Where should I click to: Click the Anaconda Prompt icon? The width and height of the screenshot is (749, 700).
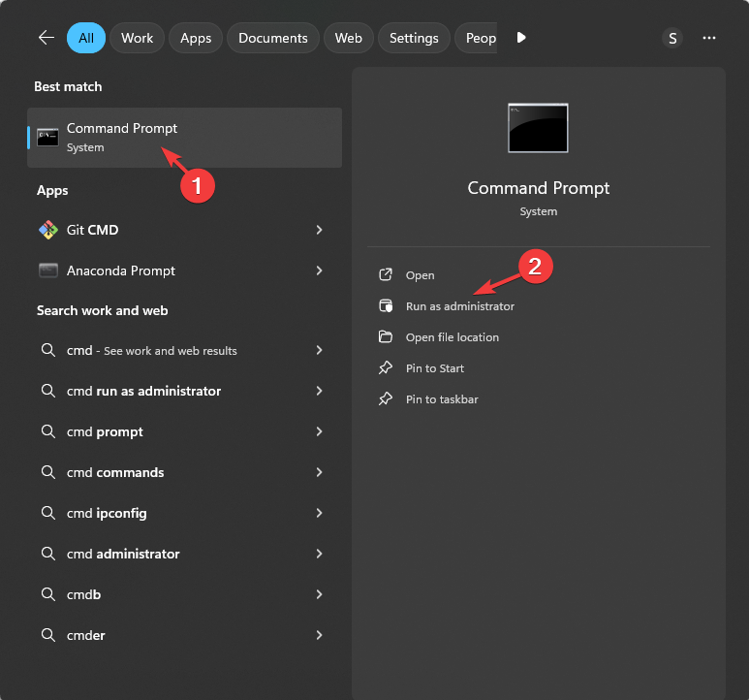pyautogui.click(x=48, y=270)
